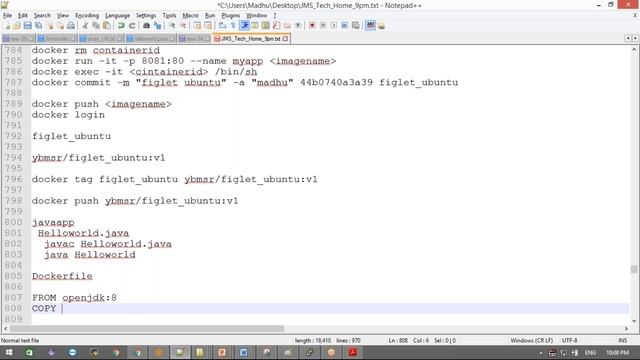Open the Search menu
Screen dimensions: 640x360
42,16
